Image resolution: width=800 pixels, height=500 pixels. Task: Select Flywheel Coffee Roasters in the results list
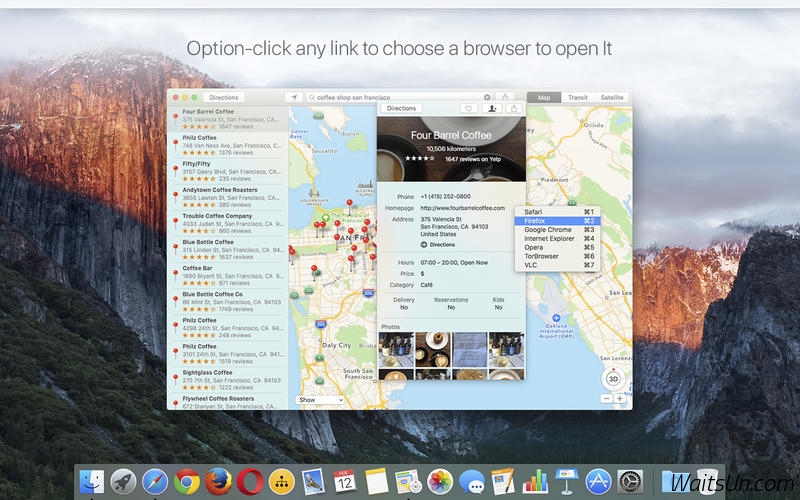(228, 402)
